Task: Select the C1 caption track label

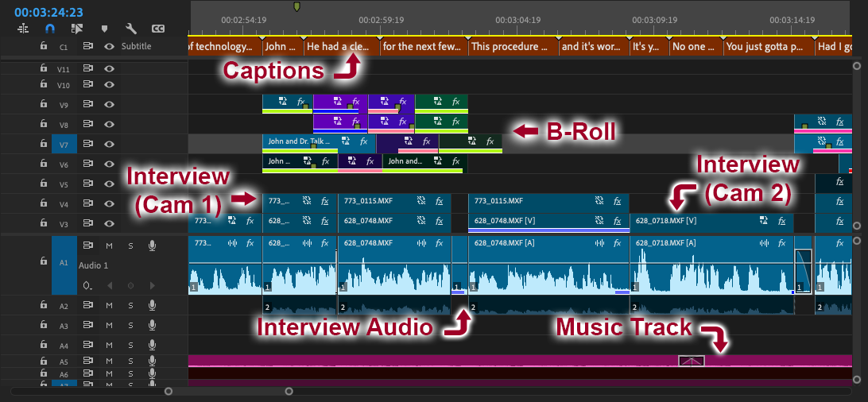Action: click(64, 47)
